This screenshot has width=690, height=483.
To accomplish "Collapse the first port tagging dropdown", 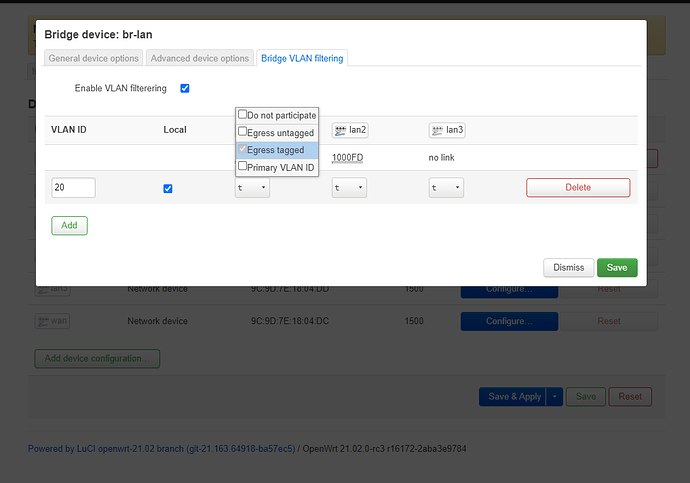I will 252,188.
